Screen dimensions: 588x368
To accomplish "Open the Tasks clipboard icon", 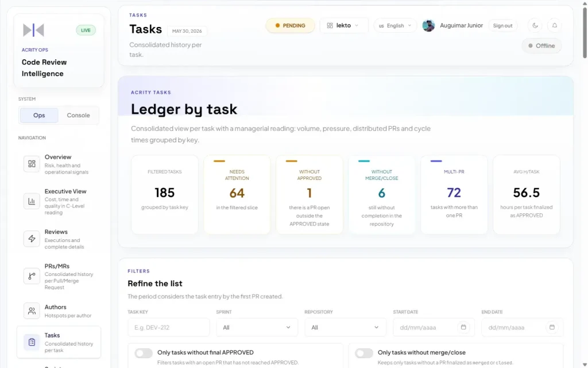I will [32, 342].
